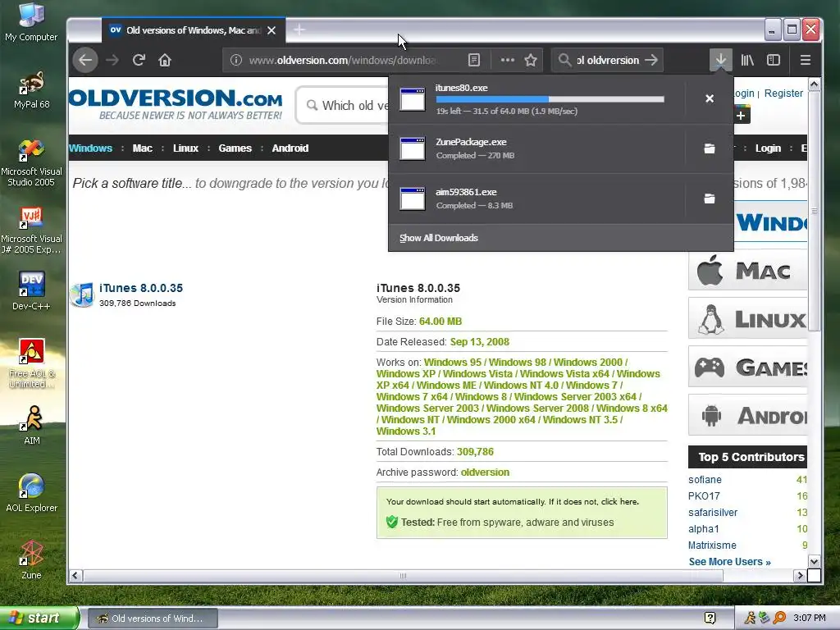Click the itunes80.exe download progress bar
The image size is (840, 630).
click(550, 99)
